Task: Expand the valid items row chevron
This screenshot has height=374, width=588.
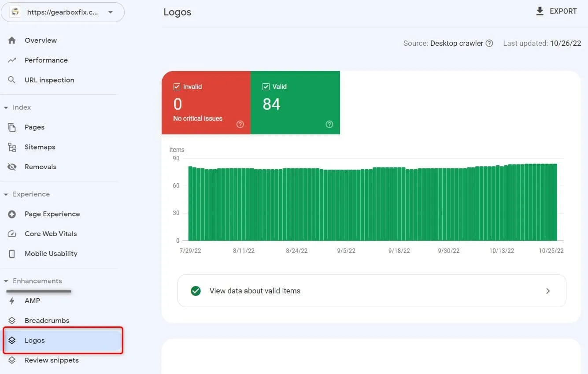Action: click(548, 291)
